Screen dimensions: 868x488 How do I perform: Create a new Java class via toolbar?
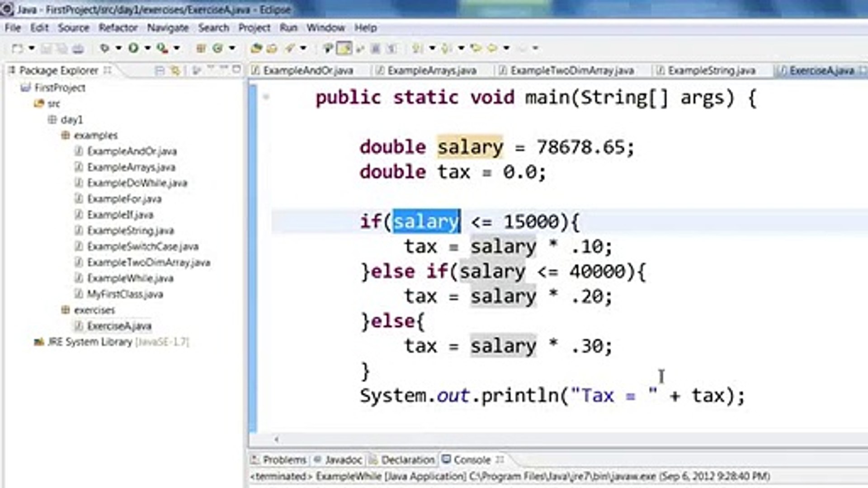click(218, 48)
